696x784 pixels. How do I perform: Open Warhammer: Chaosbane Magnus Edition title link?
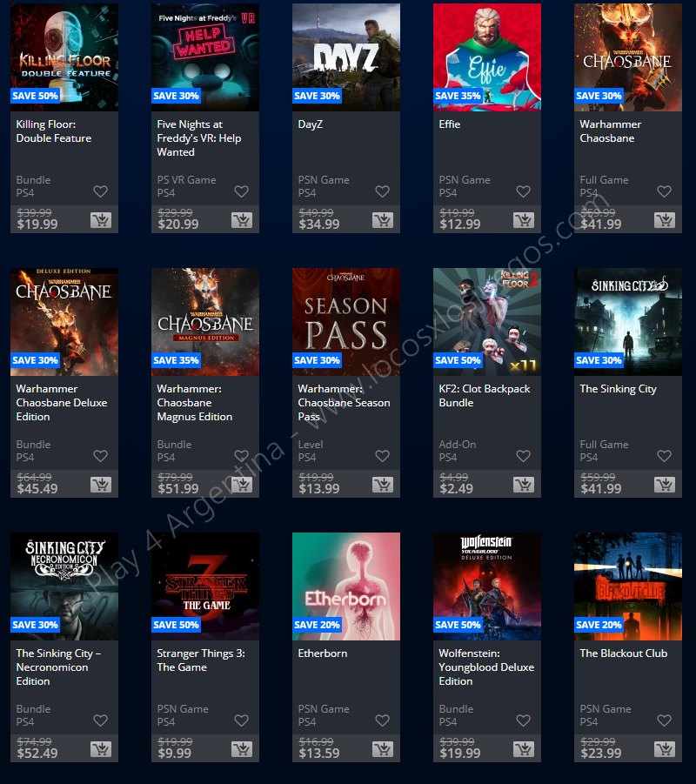tap(195, 403)
